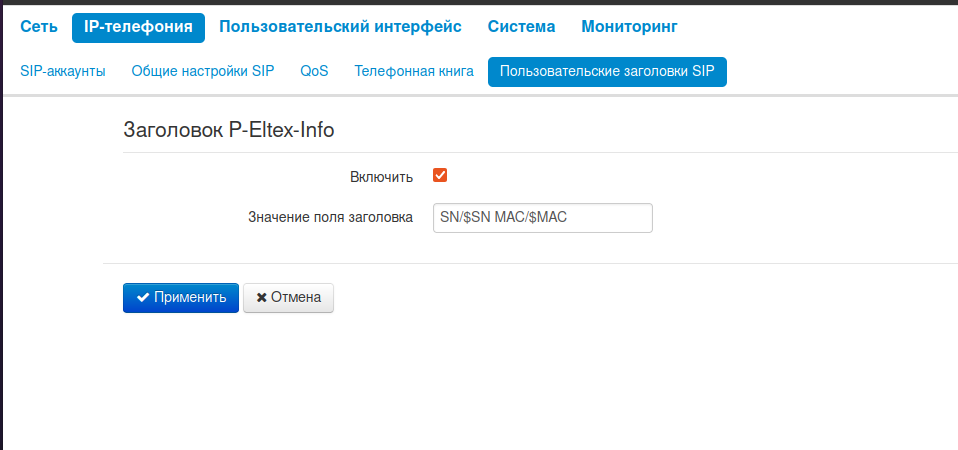Select the Общие настройки SIP tab
The image size is (958, 450).
click(x=203, y=72)
